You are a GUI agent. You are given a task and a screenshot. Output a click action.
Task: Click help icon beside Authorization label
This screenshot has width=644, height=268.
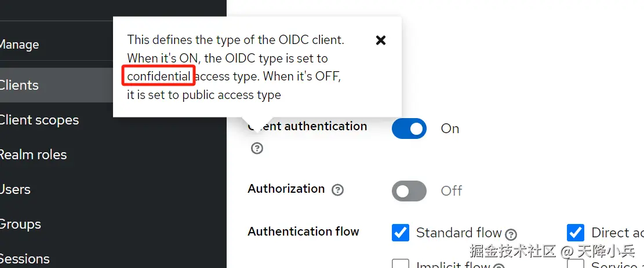pos(337,190)
